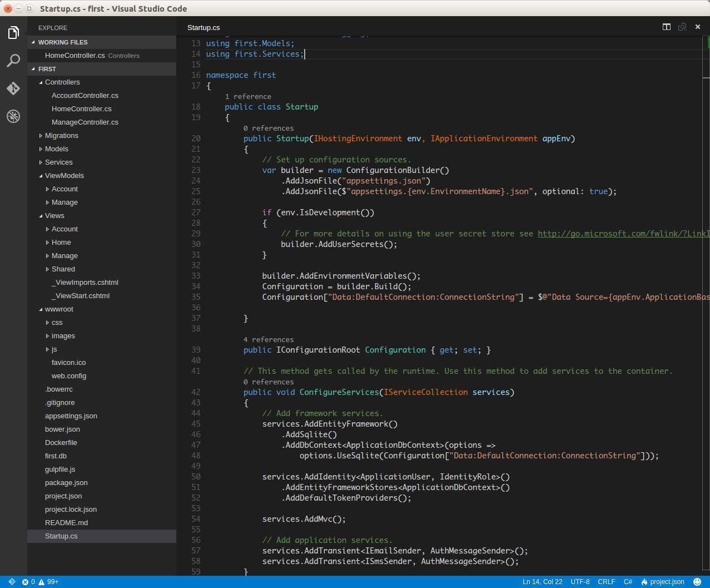
Task: Expand the Services folder
Action: tap(102, 162)
